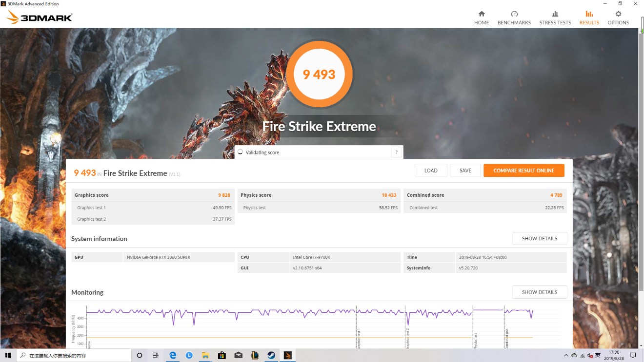Select the RESULTS tab
This screenshot has height=362, width=644.
(589, 18)
